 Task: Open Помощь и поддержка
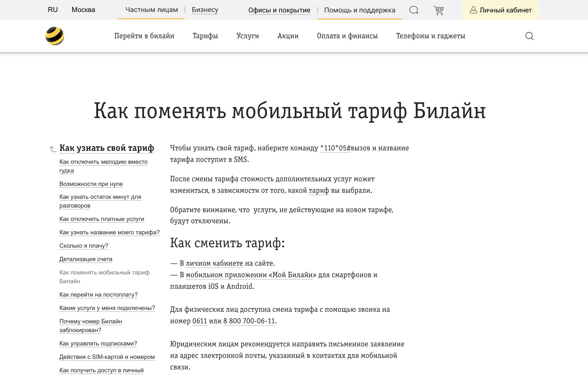point(359,10)
